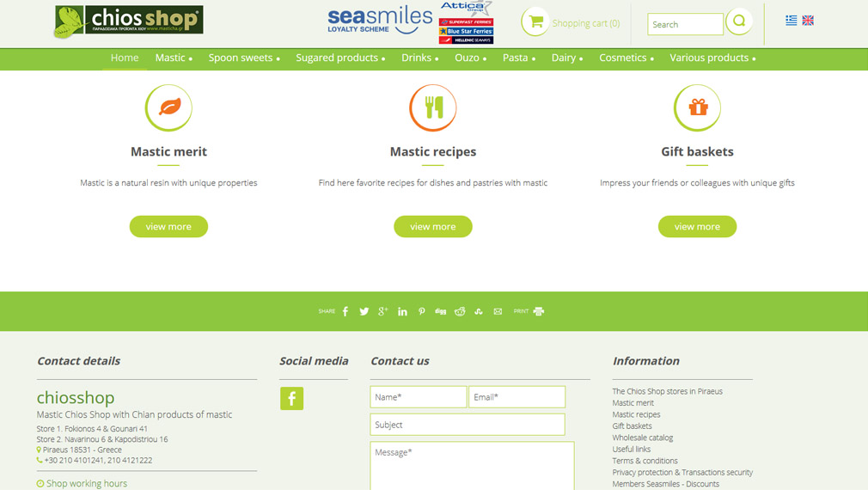This screenshot has height=490, width=868.
Task: Open the Mastic merit heading
Action: [x=168, y=151]
